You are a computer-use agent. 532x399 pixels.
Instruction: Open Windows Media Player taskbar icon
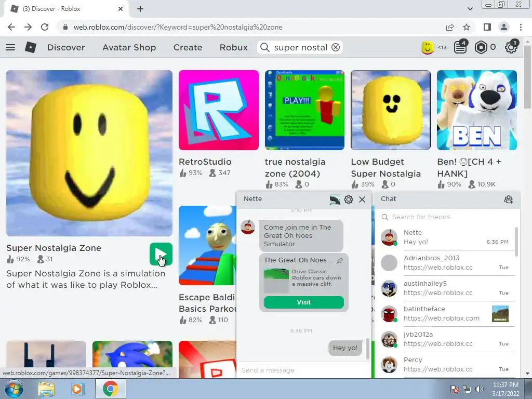click(x=77, y=389)
